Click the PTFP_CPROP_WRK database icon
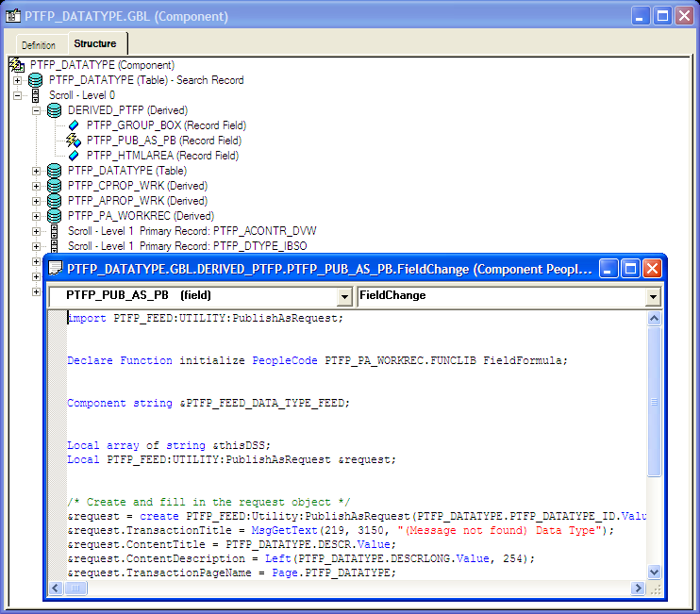The width and height of the screenshot is (700, 614). 55,186
